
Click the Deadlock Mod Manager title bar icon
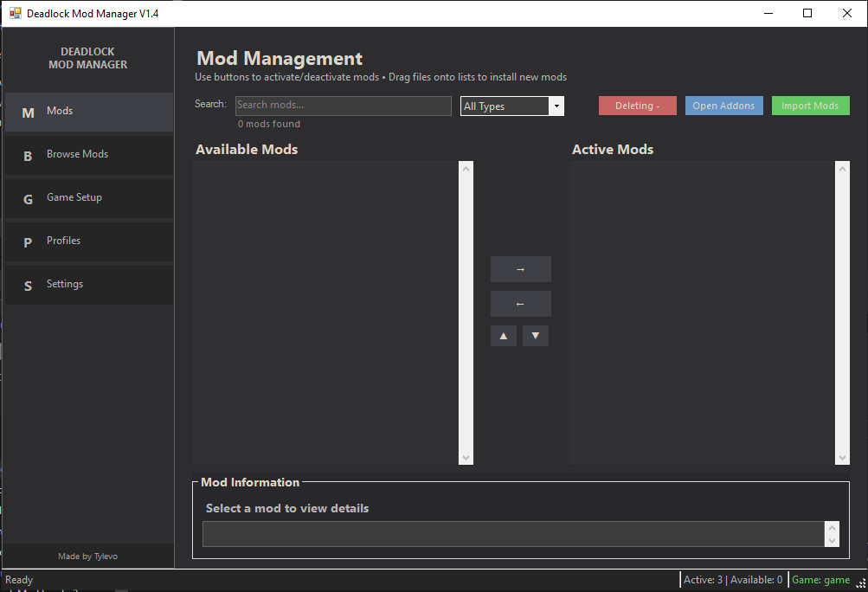pyautogui.click(x=14, y=13)
